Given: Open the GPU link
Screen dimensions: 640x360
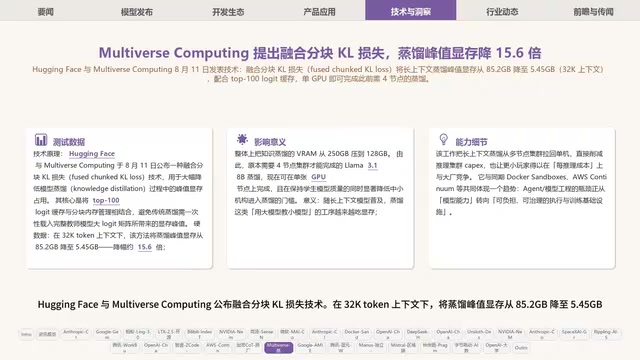Looking at the screenshot, I should tap(319, 177).
